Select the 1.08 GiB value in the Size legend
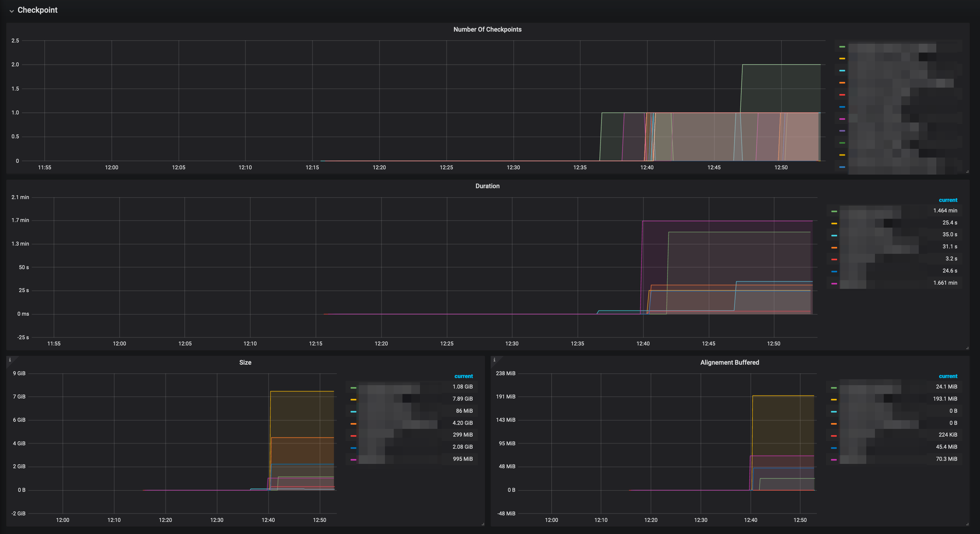The height and width of the screenshot is (534, 980). pyautogui.click(x=463, y=387)
